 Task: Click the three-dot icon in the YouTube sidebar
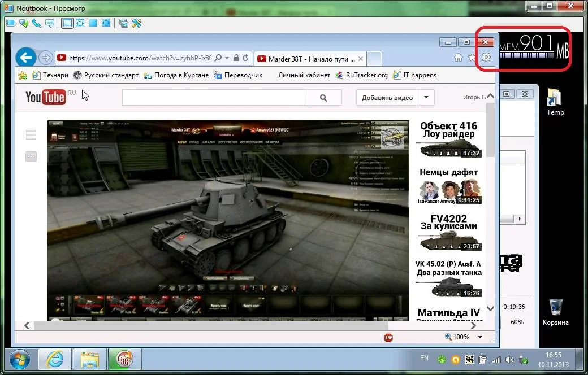[31, 156]
